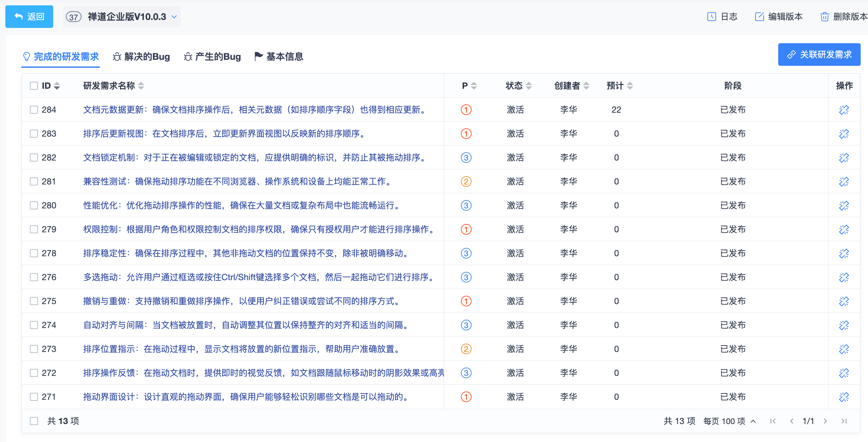
Task: Click the 返回 back button
Action: point(29,17)
